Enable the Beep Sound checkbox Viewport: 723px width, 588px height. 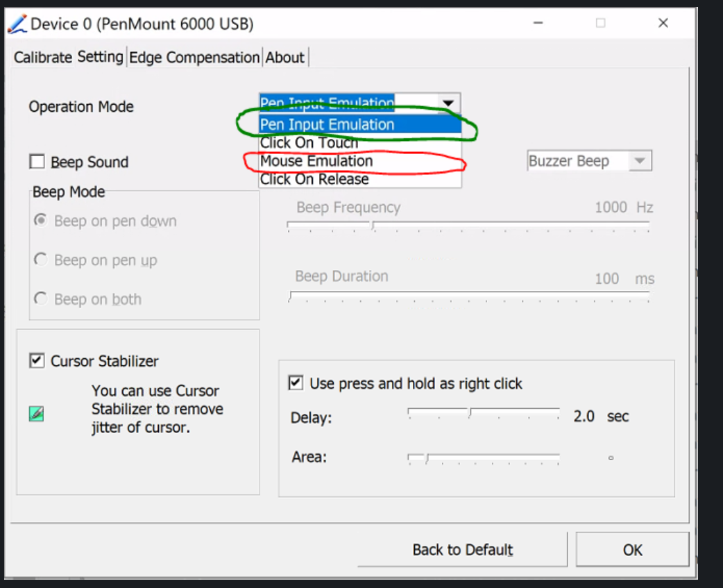(x=37, y=162)
